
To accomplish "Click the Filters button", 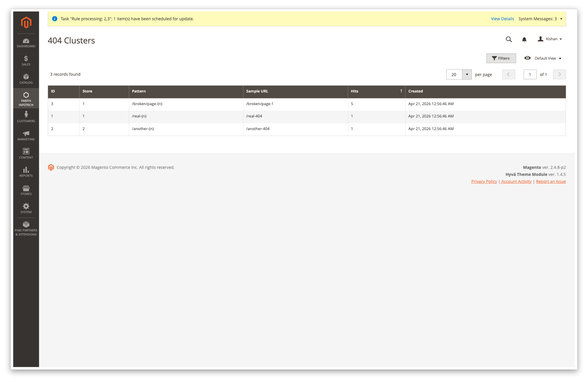I will 501,58.
